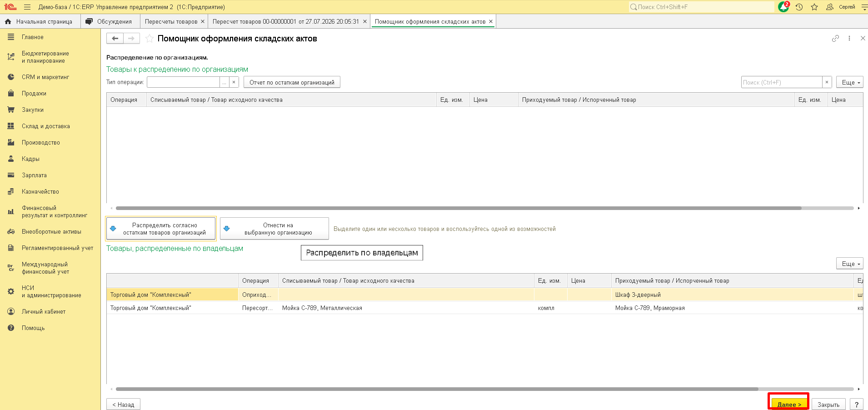The height and width of the screenshot is (410, 868).
Task: Clear the Тип операции field
Action: pos(234,82)
